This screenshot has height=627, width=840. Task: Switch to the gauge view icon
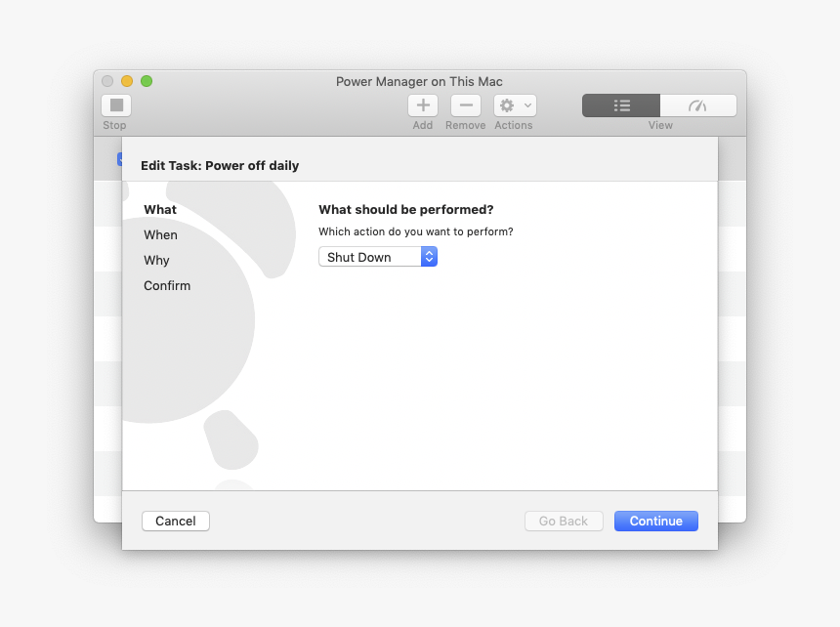pyautogui.click(x=697, y=105)
